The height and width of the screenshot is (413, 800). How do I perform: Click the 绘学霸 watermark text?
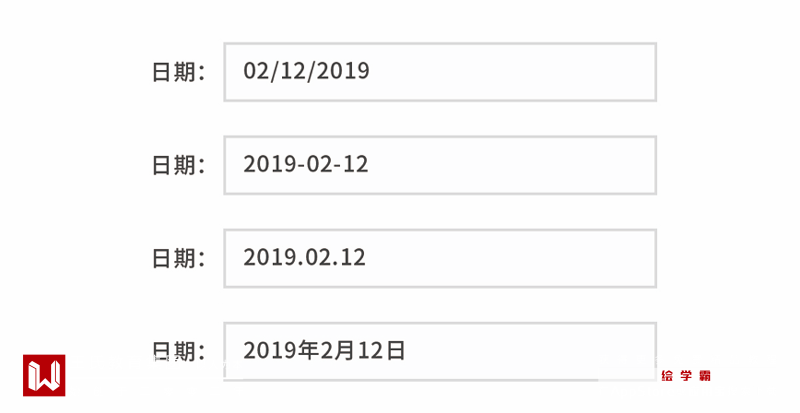686,376
